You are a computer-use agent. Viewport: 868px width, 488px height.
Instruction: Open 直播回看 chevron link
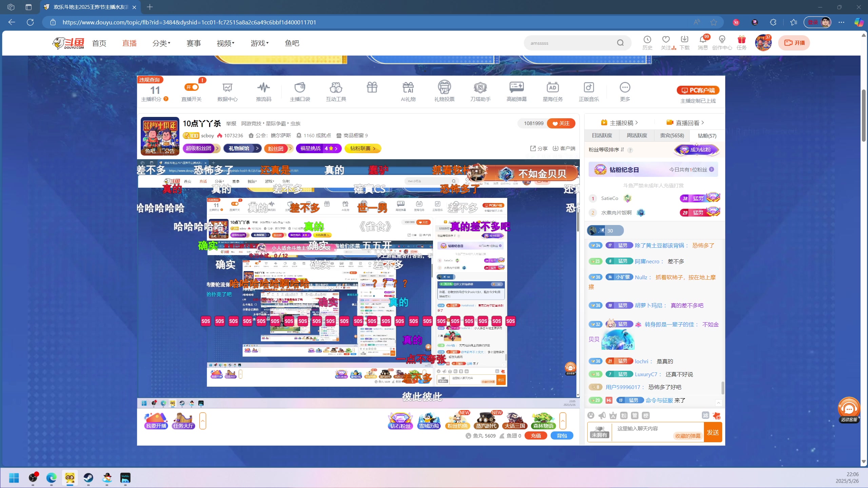[x=685, y=123]
